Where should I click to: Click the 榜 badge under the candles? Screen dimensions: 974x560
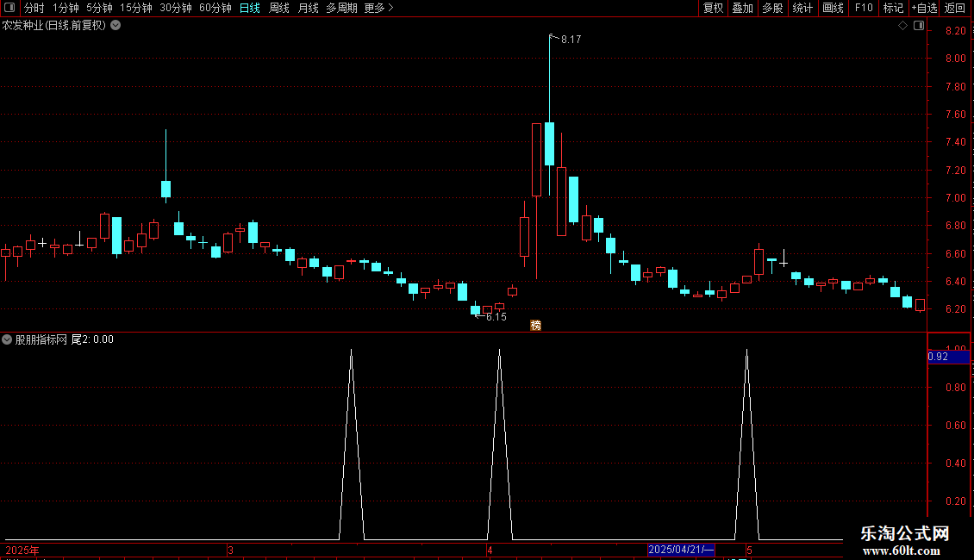tap(535, 326)
